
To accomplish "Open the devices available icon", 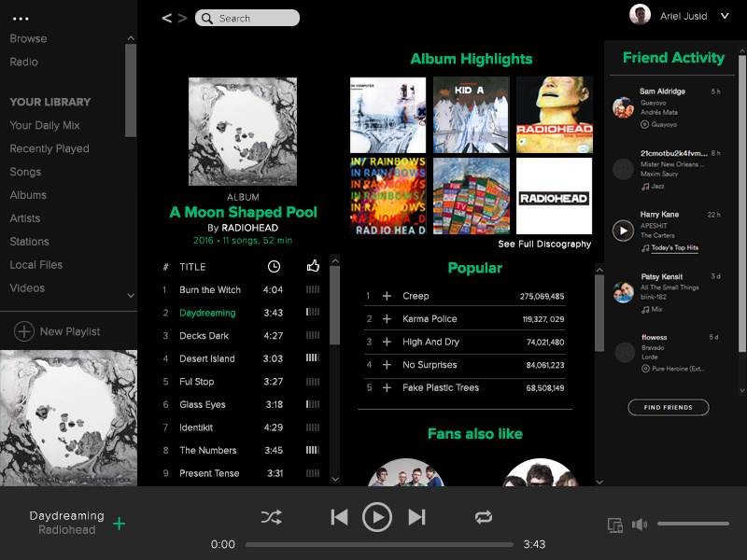I will tap(614, 524).
